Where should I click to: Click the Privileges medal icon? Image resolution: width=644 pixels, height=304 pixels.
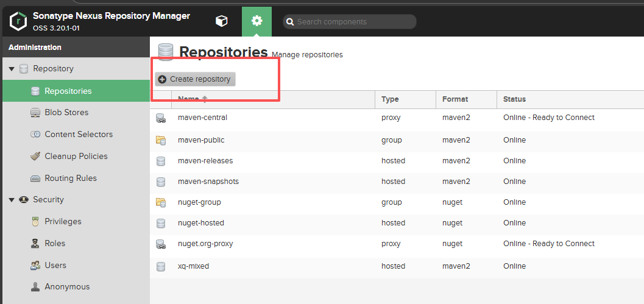coord(35,221)
